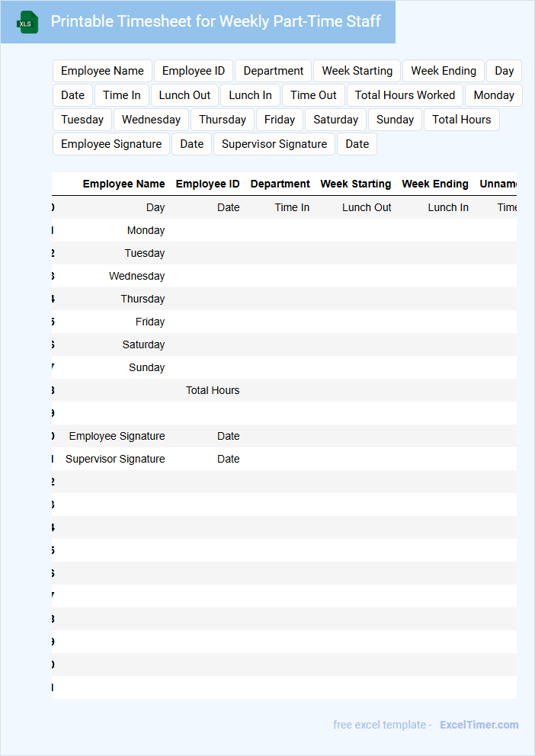Click the Date tag after Employee Signature tag
Image resolution: width=535 pixels, height=756 pixels.
tap(192, 144)
